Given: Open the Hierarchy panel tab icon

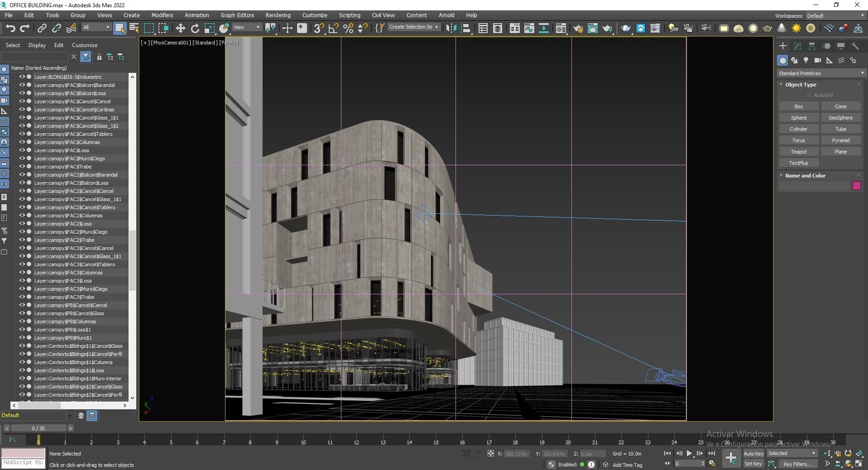Looking at the screenshot, I should click(x=812, y=46).
